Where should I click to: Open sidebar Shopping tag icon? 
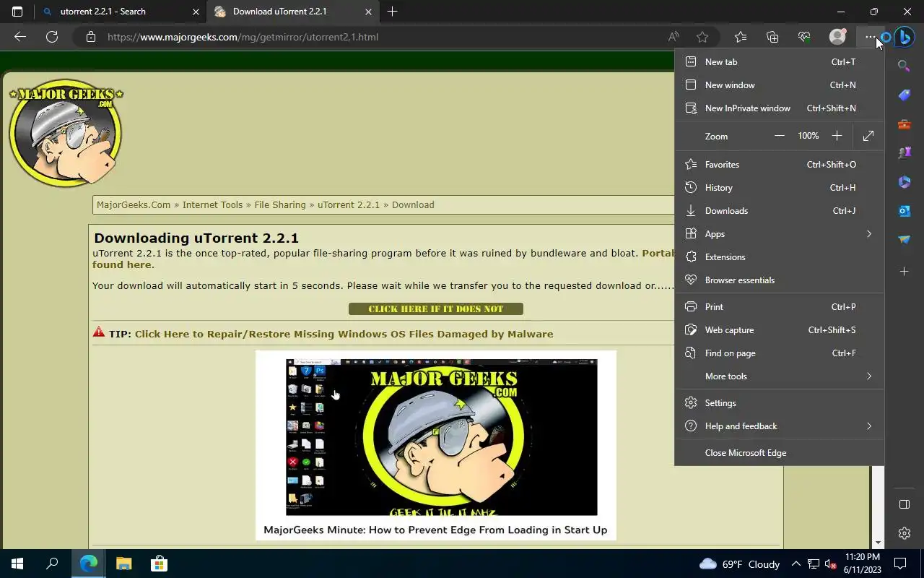coord(904,95)
